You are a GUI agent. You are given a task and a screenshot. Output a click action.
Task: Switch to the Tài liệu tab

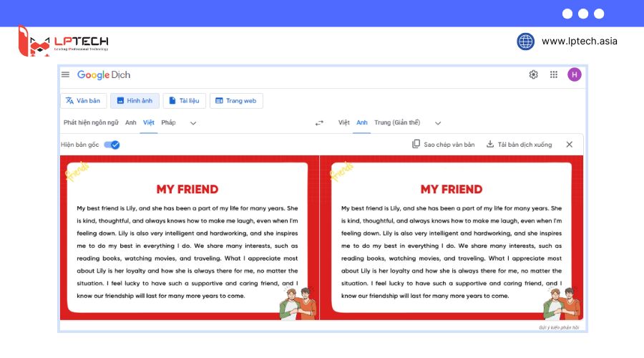point(183,101)
